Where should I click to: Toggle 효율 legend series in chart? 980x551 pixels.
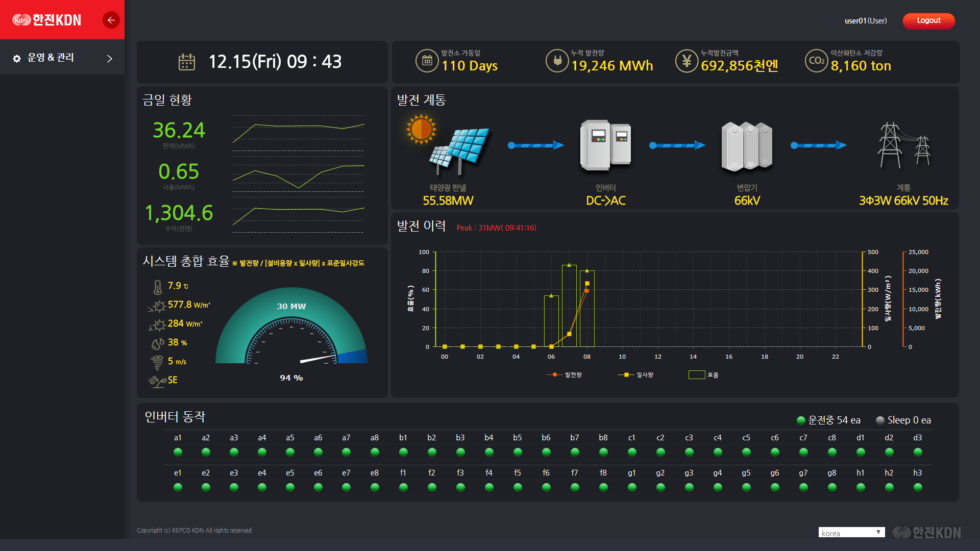[x=704, y=375]
